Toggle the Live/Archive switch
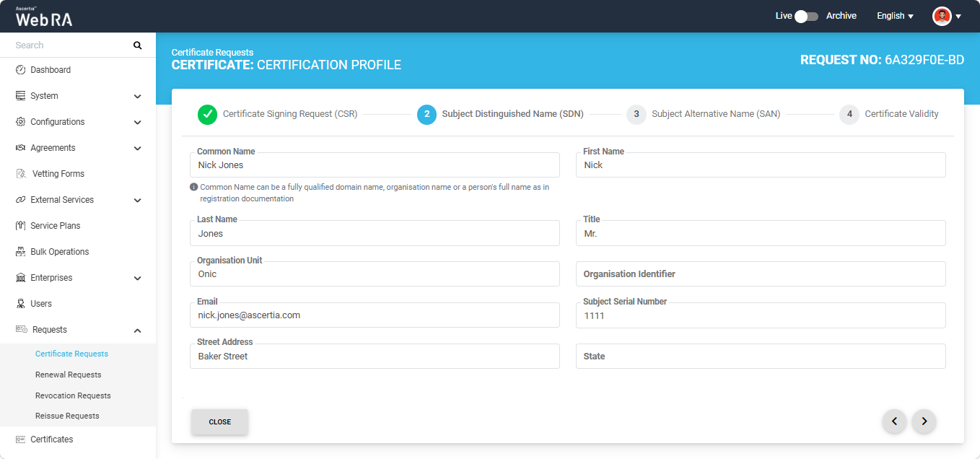Viewport: 980px width, 459px height. pyautogui.click(x=807, y=16)
